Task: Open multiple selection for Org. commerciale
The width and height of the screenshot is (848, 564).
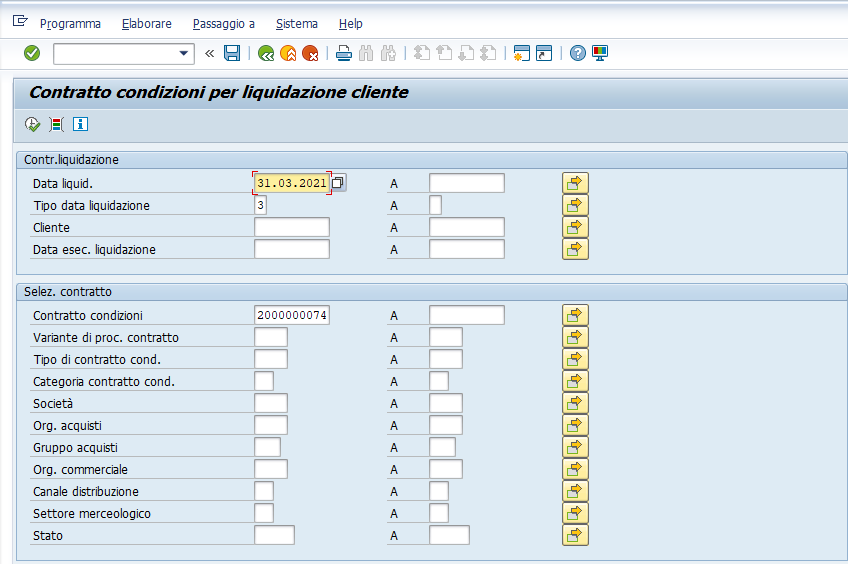Action: point(575,469)
